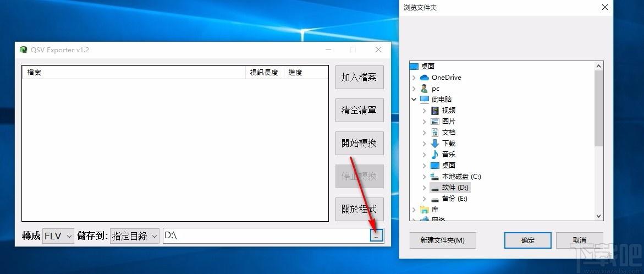
Task: Expand the 文档 folder node
Action: [424, 132]
